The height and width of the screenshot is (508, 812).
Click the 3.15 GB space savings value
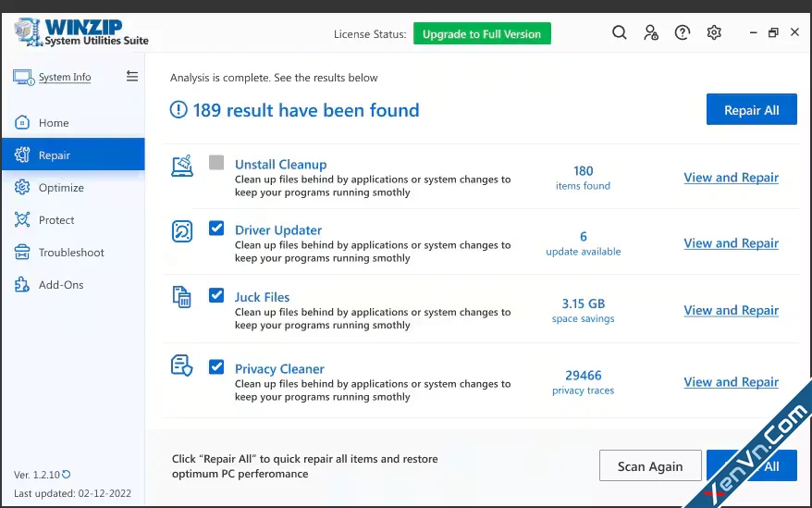click(x=584, y=311)
